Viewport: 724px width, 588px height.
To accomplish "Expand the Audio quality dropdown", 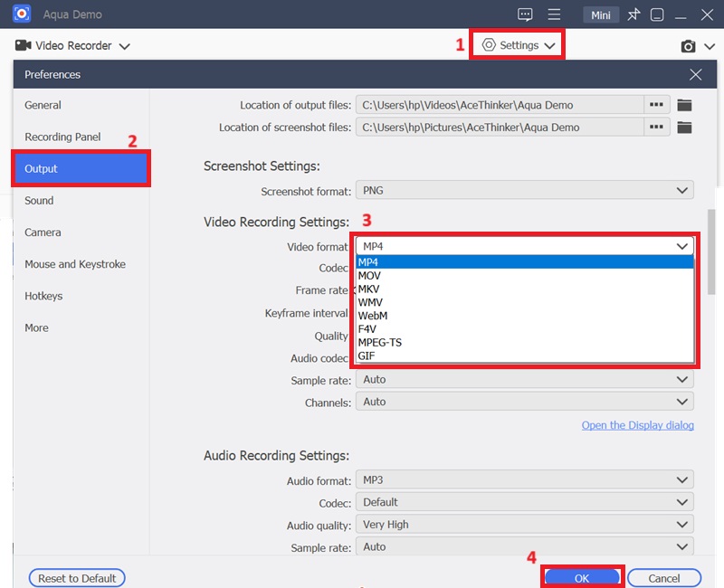I will click(x=525, y=525).
